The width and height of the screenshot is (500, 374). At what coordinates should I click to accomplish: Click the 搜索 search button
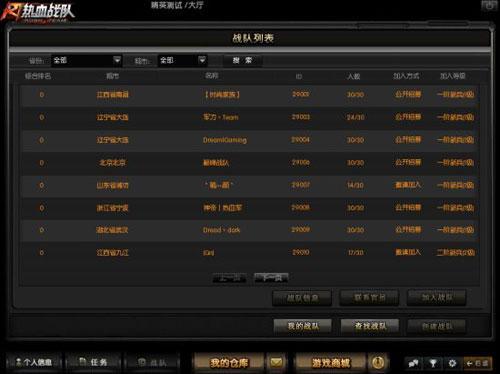click(242, 60)
